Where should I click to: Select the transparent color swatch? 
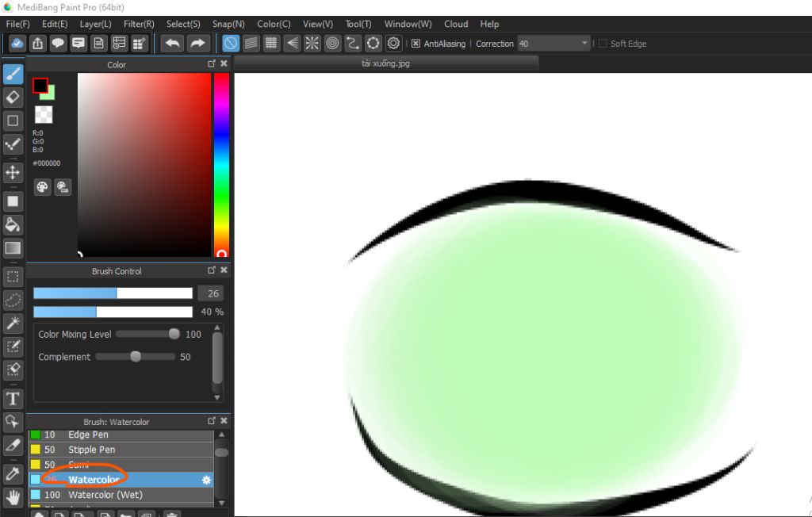pos(44,114)
